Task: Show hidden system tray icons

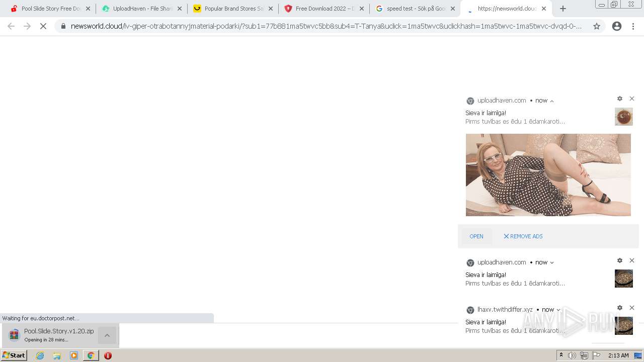Action: pos(561,355)
